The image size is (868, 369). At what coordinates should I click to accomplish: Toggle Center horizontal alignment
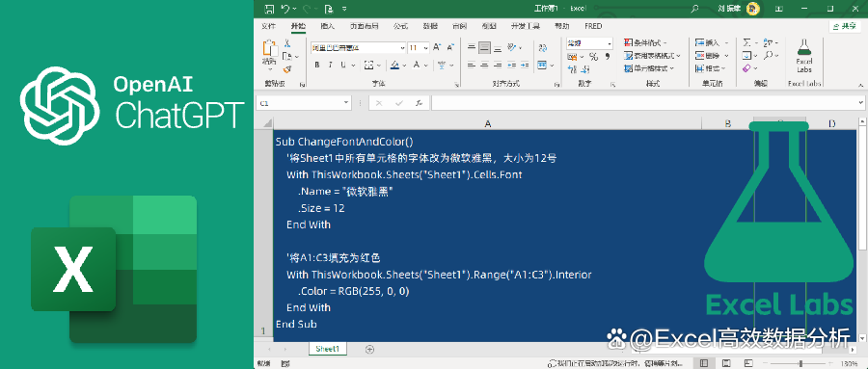click(x=484, y=65)
